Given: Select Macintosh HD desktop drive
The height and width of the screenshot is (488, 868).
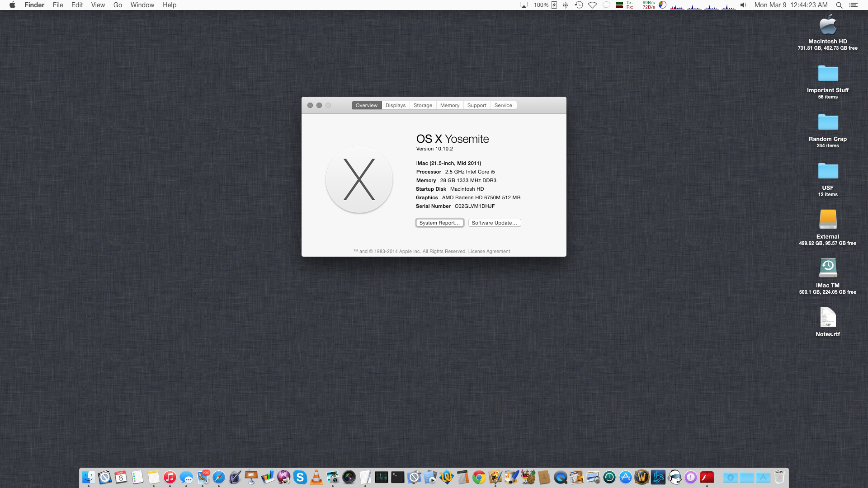Looking at the screenshot, I should (828, 25).
